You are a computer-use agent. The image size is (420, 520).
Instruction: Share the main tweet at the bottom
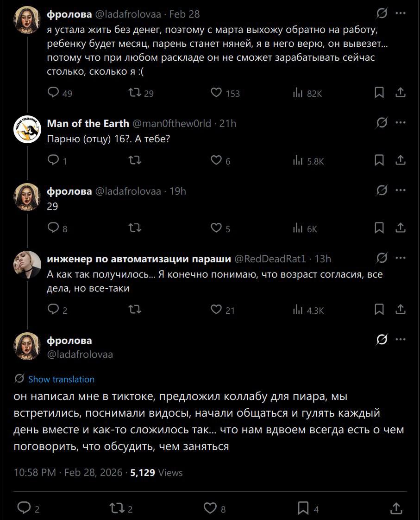tap(396, 508)
